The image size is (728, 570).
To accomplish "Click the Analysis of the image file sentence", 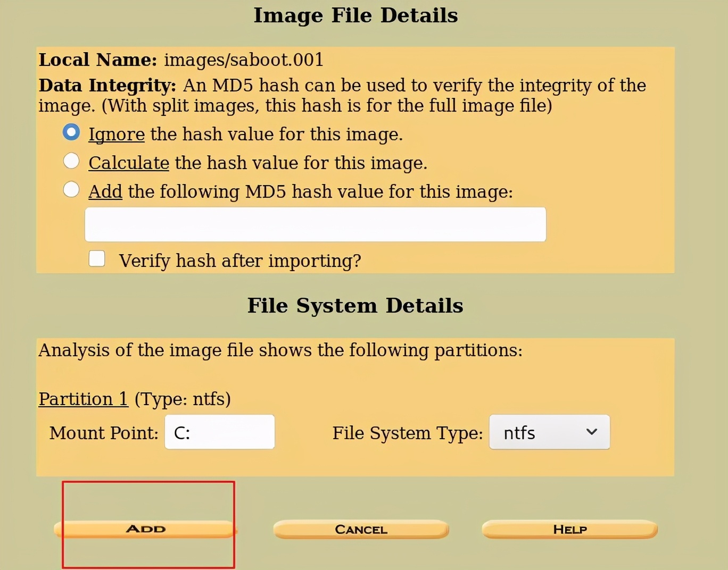I will pyautogui.click(x=280, y=350).
